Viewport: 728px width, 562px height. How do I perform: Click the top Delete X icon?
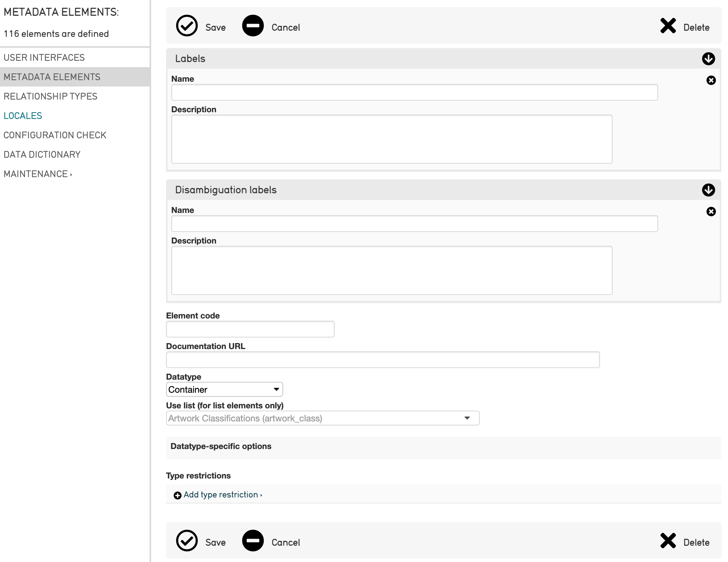click(x=668, y=26)
